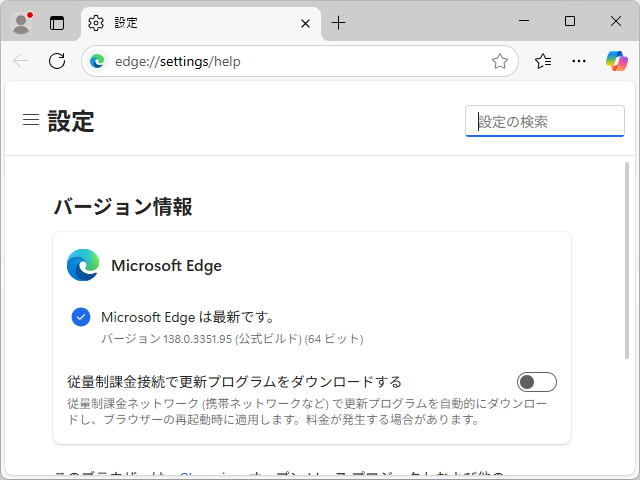This screenshot has height=480, width=640.
Task: Open the tab actions menu icon
Action: click(57, 23)
